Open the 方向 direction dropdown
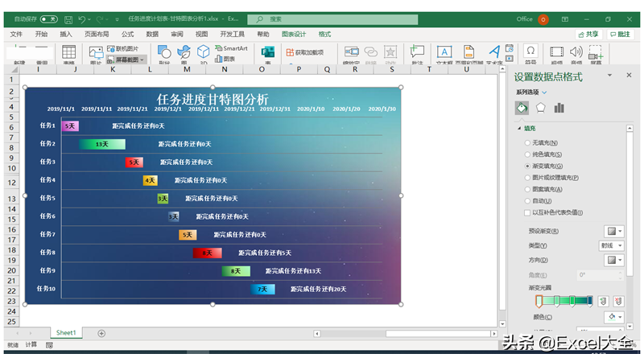644x362 pixels. [614, 260]
